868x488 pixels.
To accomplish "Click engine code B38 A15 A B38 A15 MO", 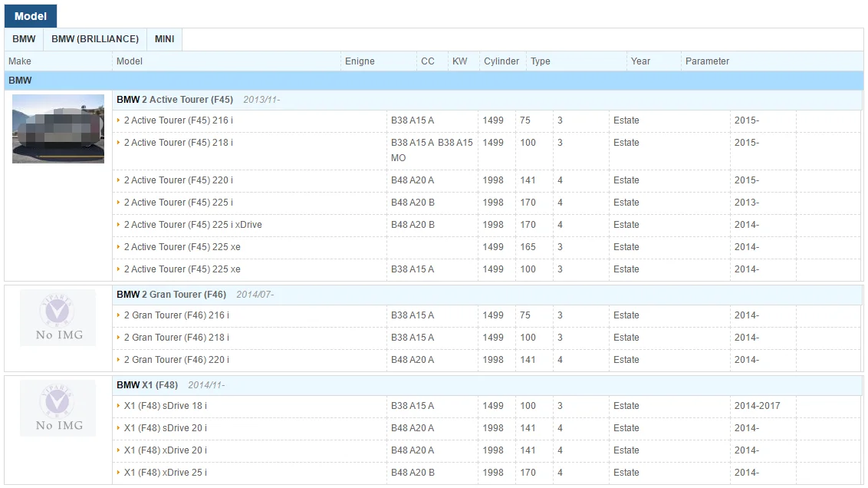I will click(432, 150).
